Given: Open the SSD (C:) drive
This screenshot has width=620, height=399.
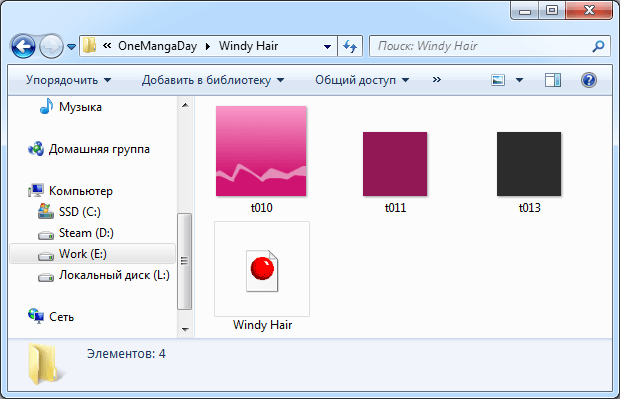Looking at the screenshot, I should pyautogui.click(x=79, y=212).
